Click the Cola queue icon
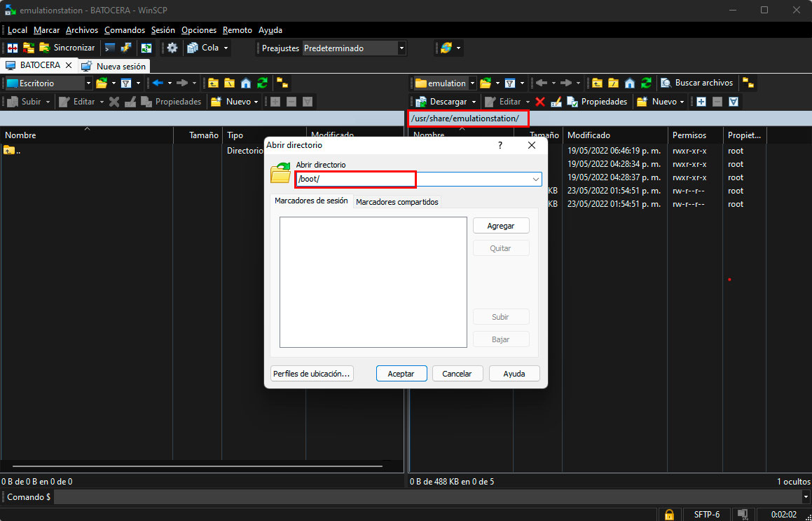This screenshot has height=521, width=812. 193,48
